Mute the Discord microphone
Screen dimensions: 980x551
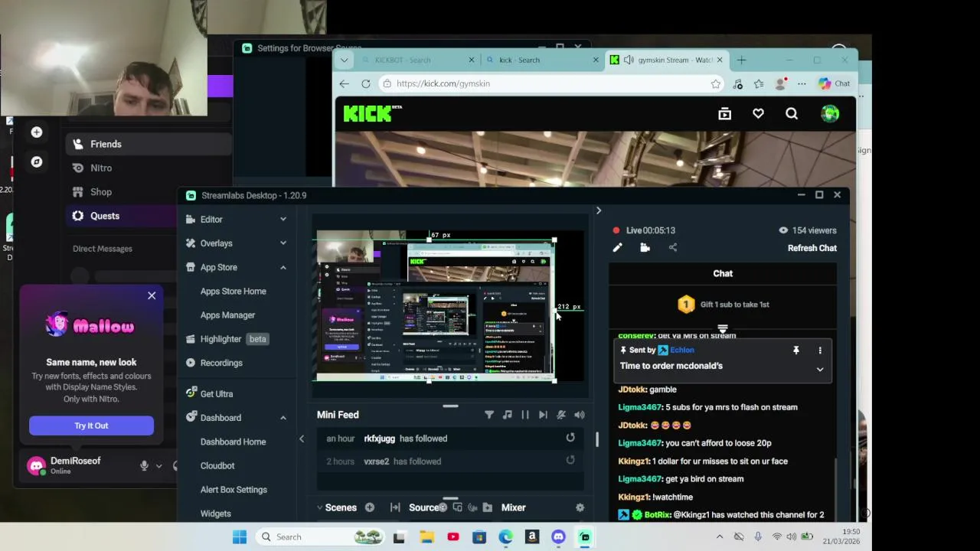point(144,465)
